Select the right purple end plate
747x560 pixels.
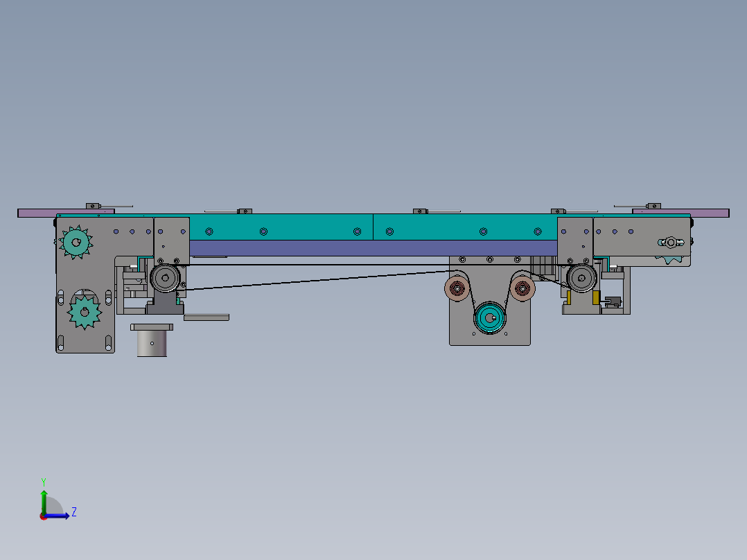tap(680, 213)
